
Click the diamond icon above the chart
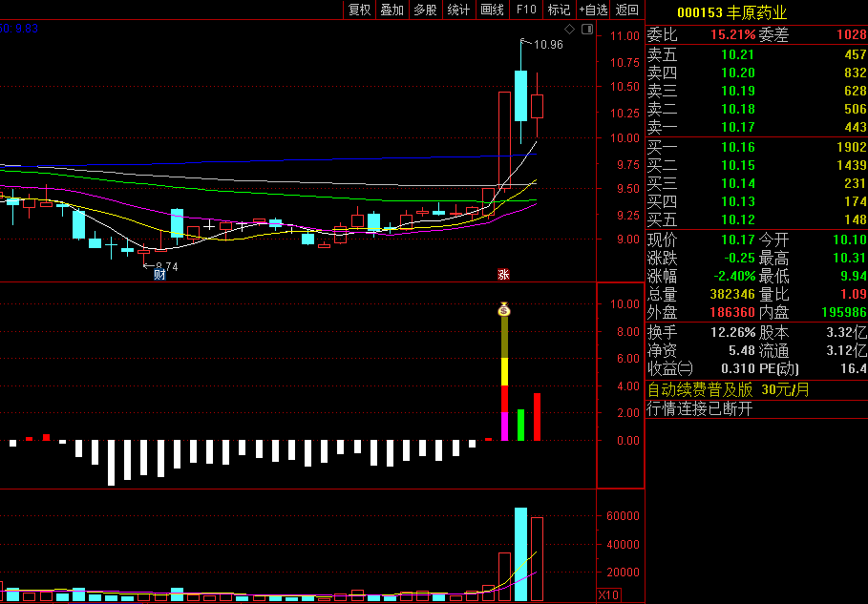point(570,29)
